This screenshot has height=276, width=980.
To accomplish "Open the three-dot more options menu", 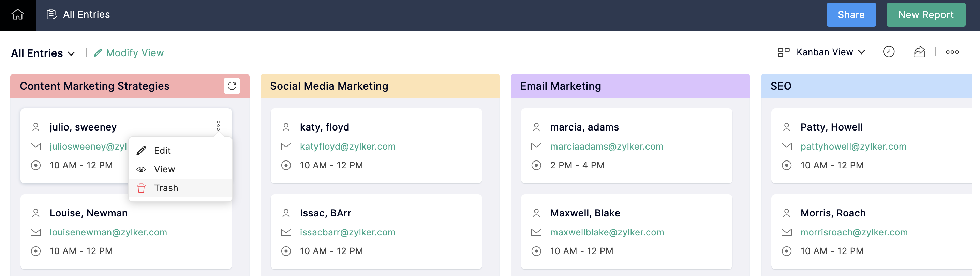I will (x=952, y=52).
